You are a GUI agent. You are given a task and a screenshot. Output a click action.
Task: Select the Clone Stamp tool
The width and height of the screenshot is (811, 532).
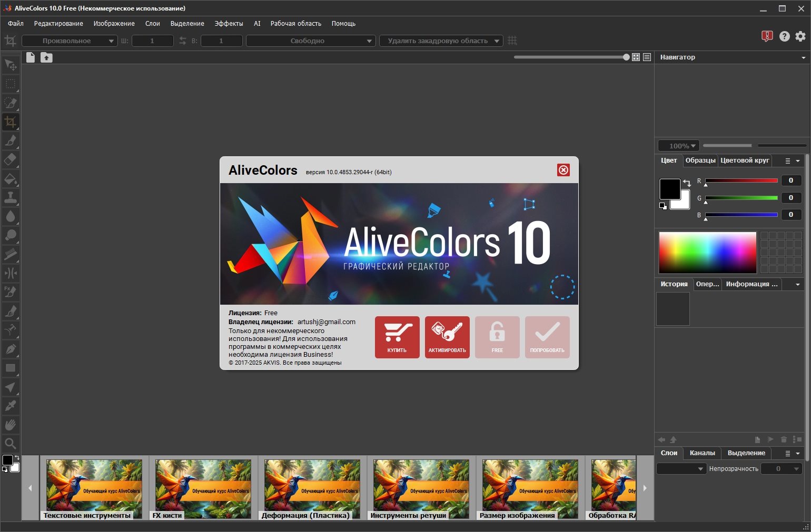pyautogui.click(x=10, y=197)
